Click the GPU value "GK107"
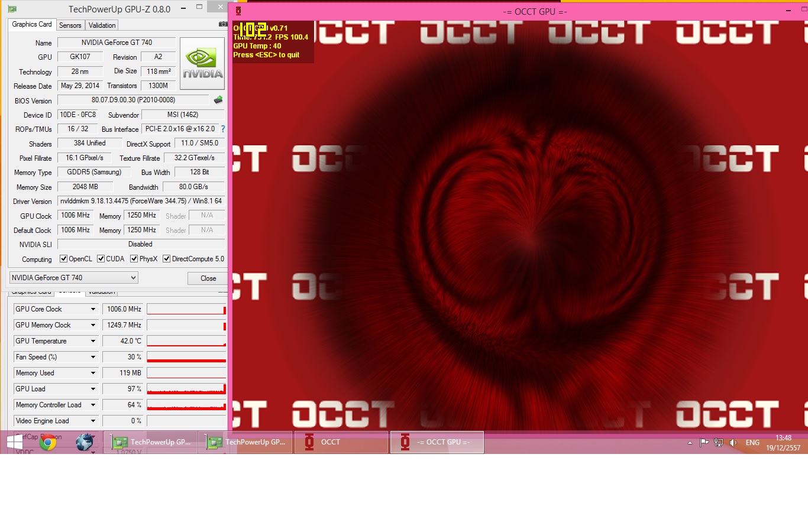This screenshot has height=532, width=808. point(80,57)
